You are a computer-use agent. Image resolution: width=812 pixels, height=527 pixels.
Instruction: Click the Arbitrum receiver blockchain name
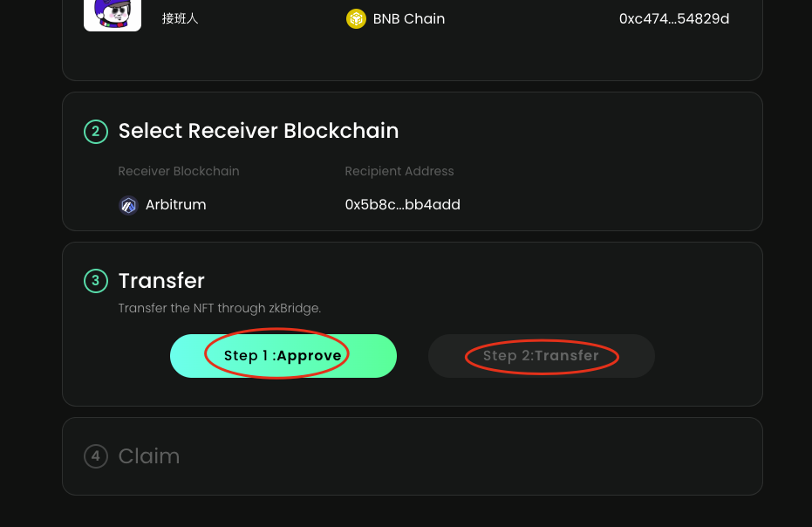[176, 205]
